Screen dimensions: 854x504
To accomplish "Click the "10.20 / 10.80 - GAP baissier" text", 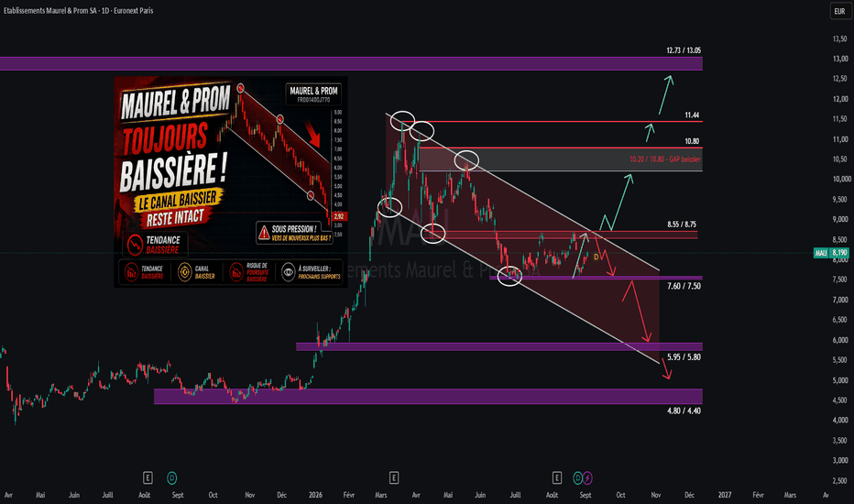I will tap(665, 159).
